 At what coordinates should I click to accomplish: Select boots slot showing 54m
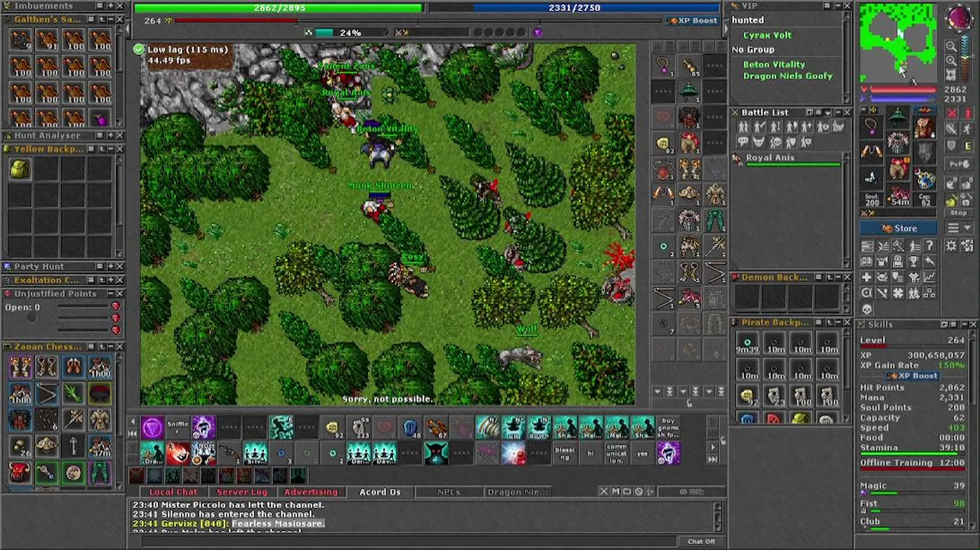coord(898,196)
